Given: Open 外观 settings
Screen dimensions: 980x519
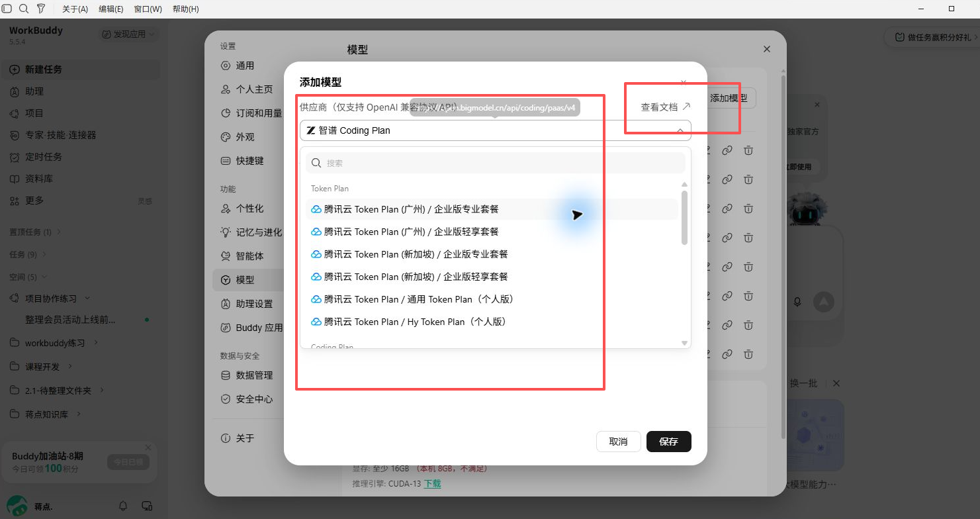Looking at the screenshot, I should pos(246,137).
